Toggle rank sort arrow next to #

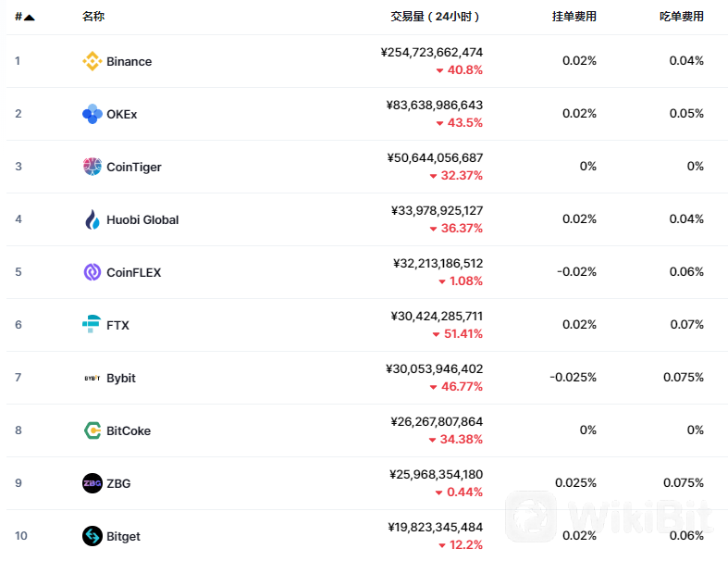pyautogui.click(x=29, y=18)
